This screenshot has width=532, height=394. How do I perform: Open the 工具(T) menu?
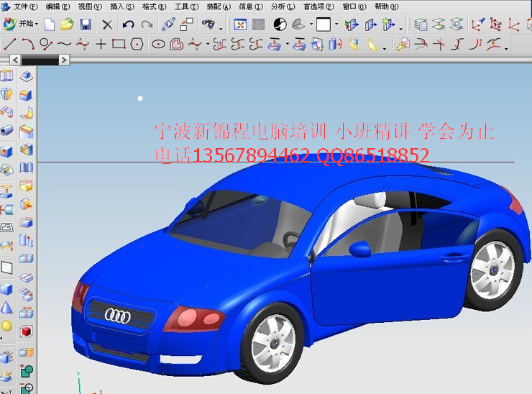(187, 6)
